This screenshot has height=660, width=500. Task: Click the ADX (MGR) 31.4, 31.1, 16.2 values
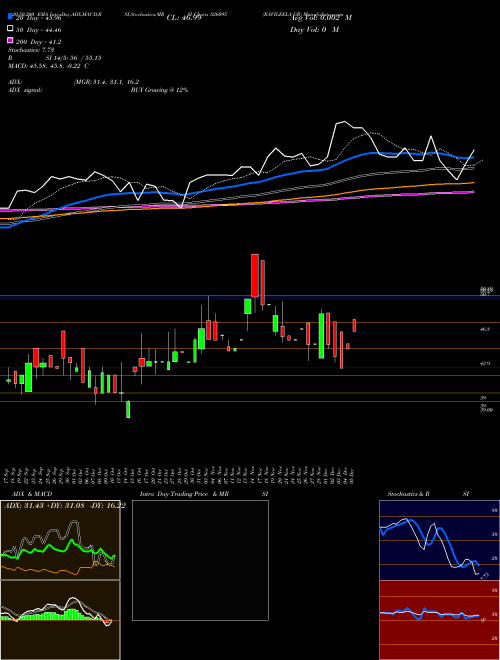click(106, 82)
